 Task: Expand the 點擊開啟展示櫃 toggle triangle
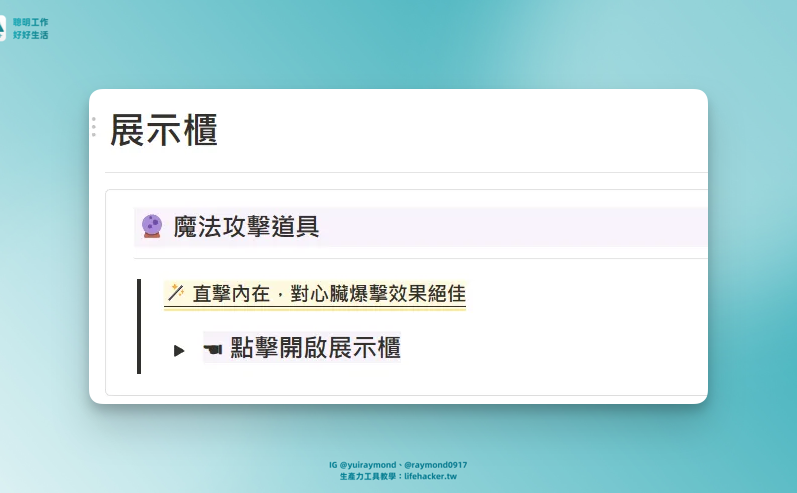click(x=179, y=350)
